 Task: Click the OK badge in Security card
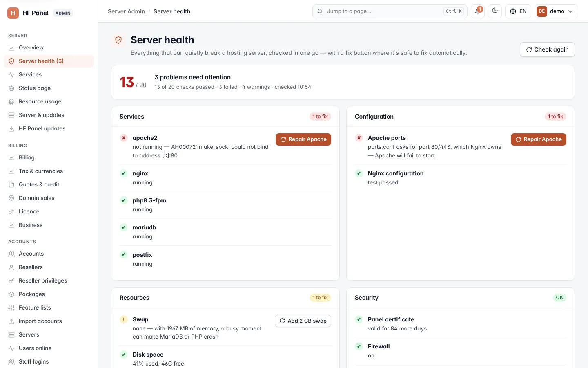(x=559, y=298)
